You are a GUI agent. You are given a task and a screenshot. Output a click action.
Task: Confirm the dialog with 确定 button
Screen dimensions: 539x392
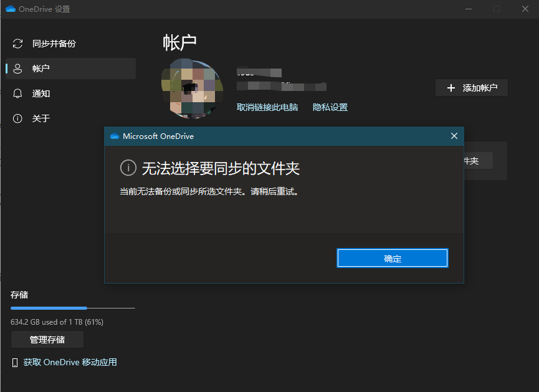click(392, 258)
